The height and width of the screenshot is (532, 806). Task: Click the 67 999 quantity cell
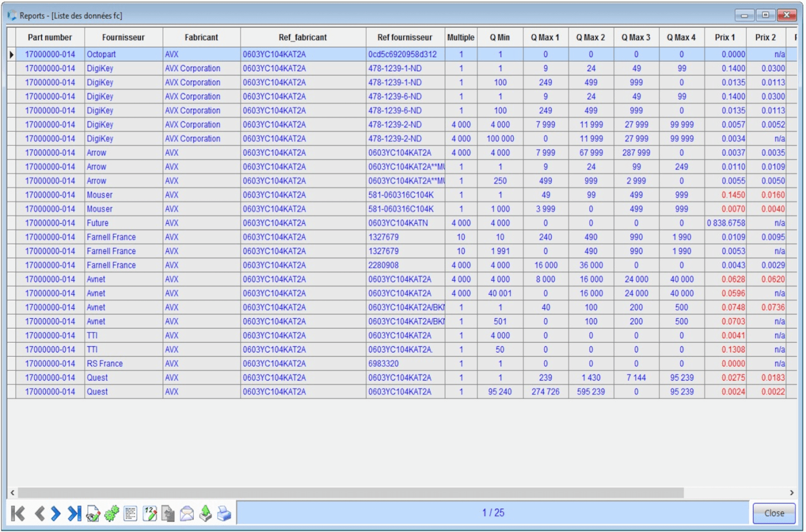point(591,153)
